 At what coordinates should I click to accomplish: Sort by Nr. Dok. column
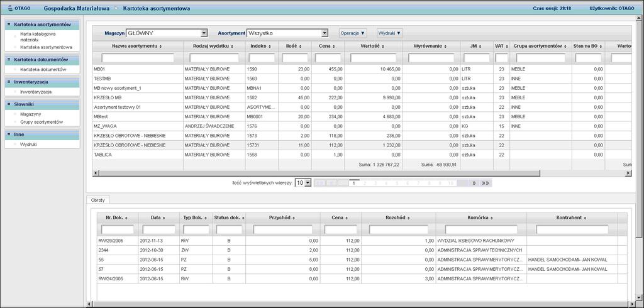pyautogui.click(x=118, y=217)
